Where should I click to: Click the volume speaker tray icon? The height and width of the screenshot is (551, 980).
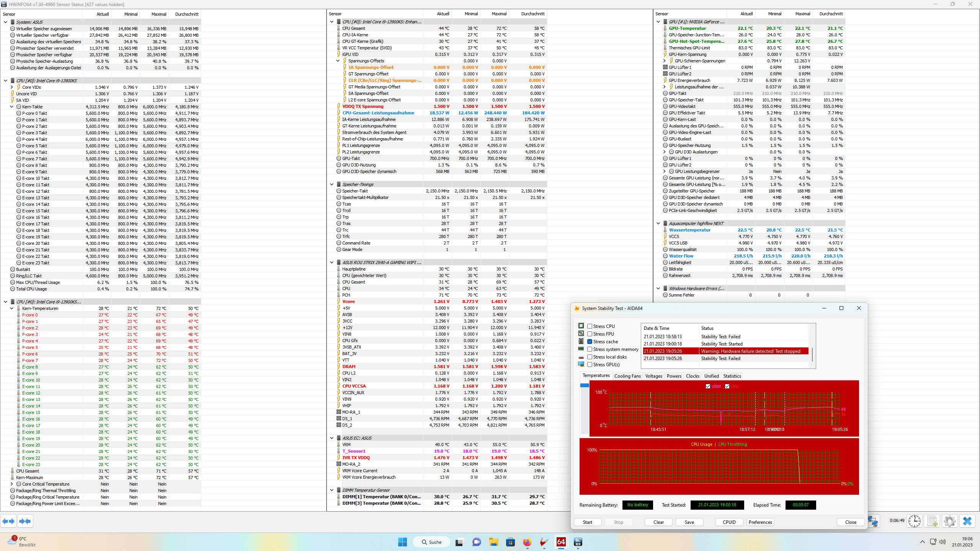pyautogui.click(x=942, y=542)
